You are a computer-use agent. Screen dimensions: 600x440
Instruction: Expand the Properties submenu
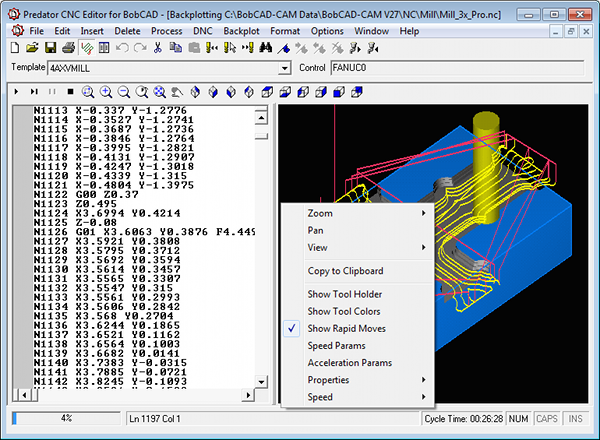point(358,380)
